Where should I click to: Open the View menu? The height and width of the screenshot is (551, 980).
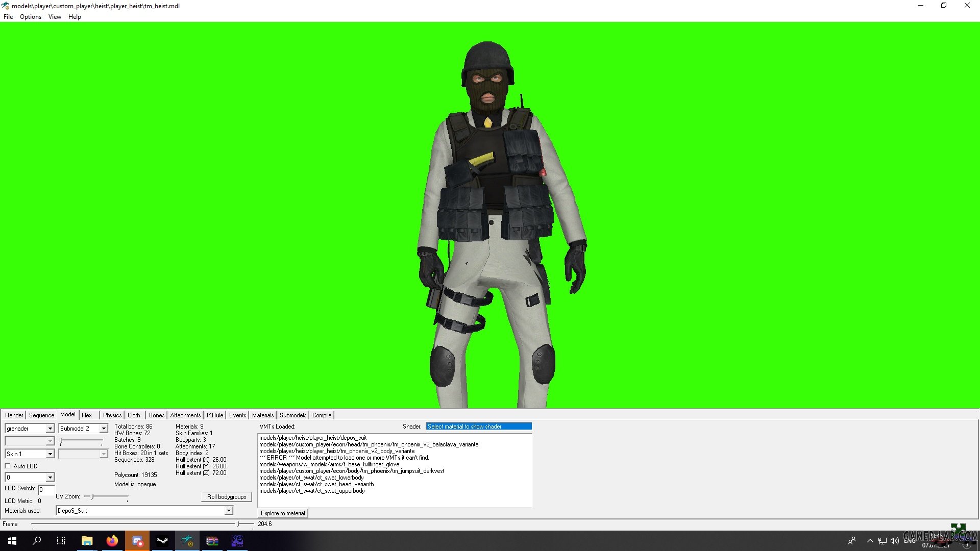[x=55, y=17]
